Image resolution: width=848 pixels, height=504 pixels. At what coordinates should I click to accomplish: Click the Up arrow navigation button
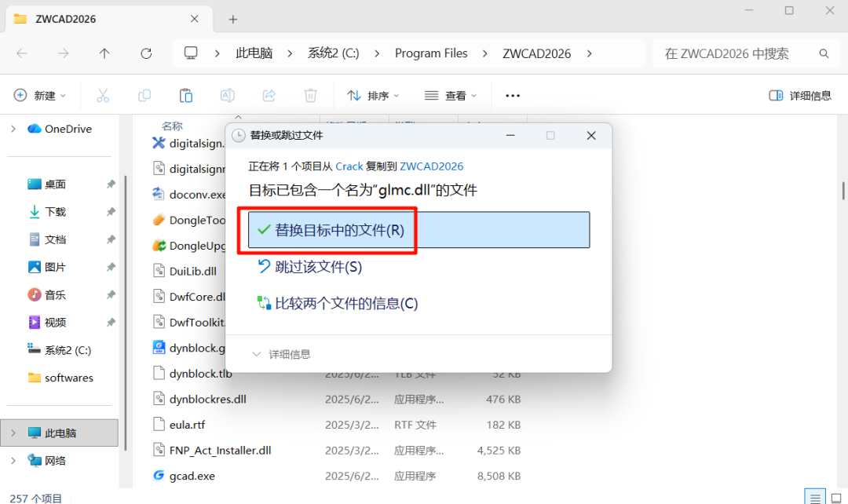(x=104, y=53)
